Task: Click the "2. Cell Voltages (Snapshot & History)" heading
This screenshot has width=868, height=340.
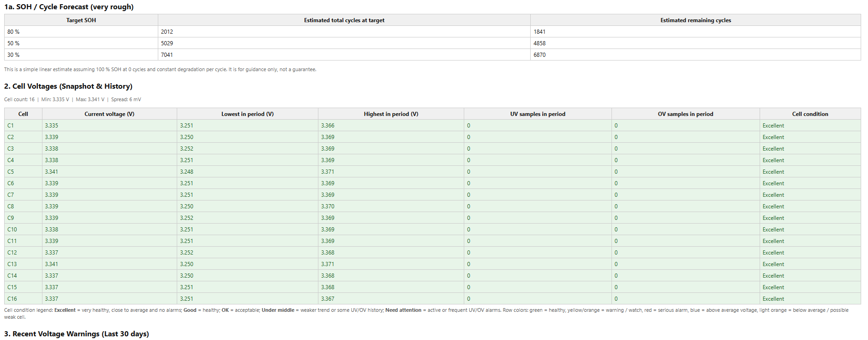Action: 68,86
